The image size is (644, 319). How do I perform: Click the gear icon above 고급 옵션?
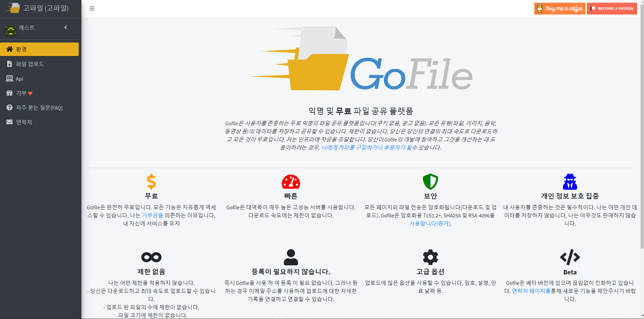430,257
